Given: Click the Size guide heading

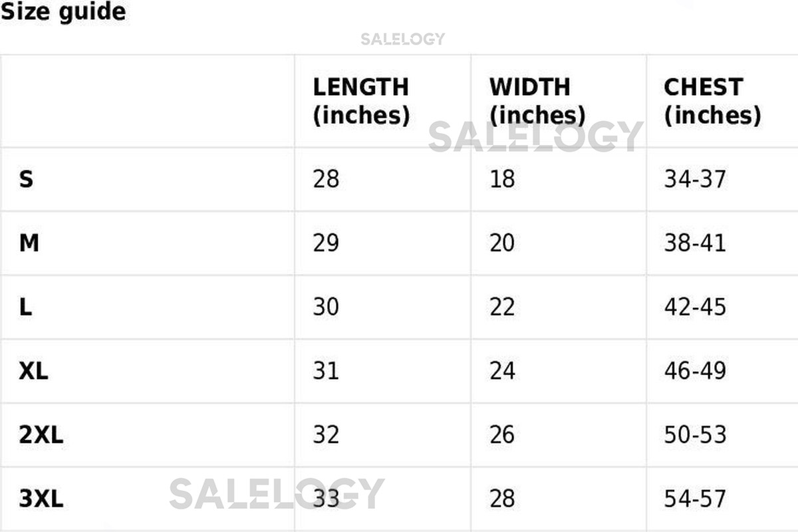Looking at the screenshot, I should (x=63, y=12).
